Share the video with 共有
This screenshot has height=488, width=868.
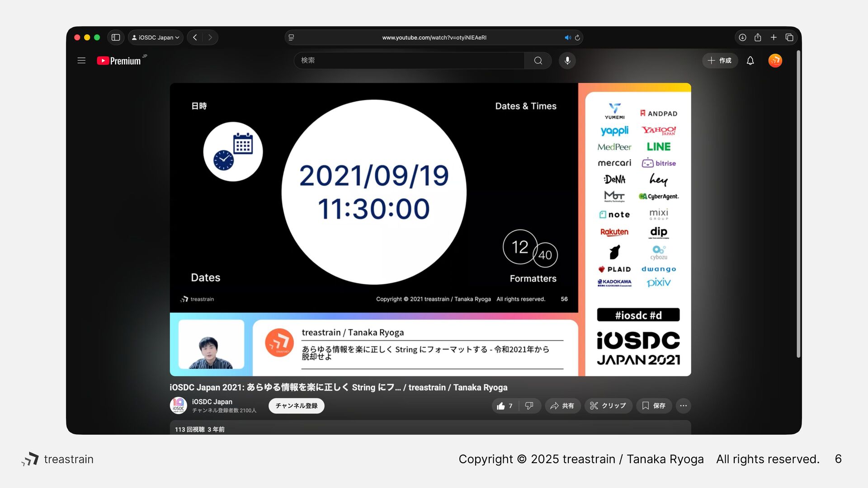click(x=562, y=406)
